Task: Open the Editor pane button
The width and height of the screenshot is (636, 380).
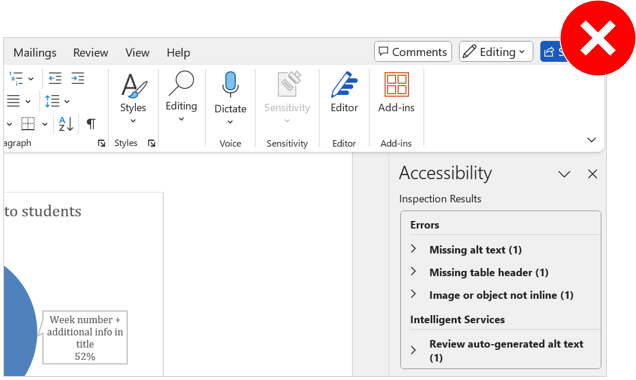Action: 344,92
